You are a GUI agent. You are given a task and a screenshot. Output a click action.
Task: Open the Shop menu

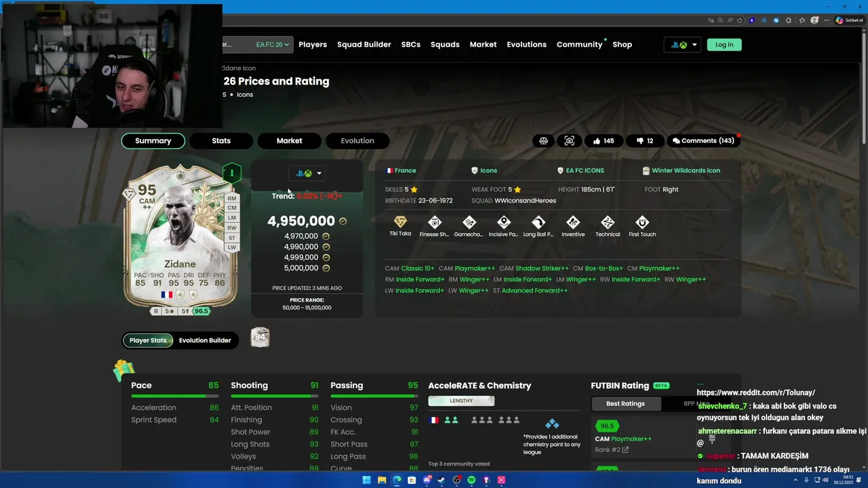pyautogui.click(x=623, y=45)
